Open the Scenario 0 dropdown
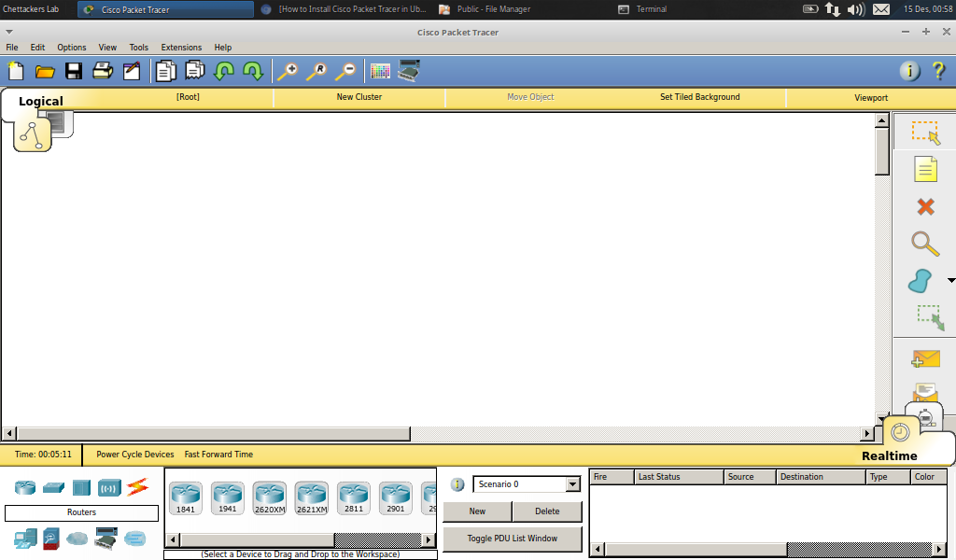The width and height of the screenshot is (956, 560). (x=573, y=484)
